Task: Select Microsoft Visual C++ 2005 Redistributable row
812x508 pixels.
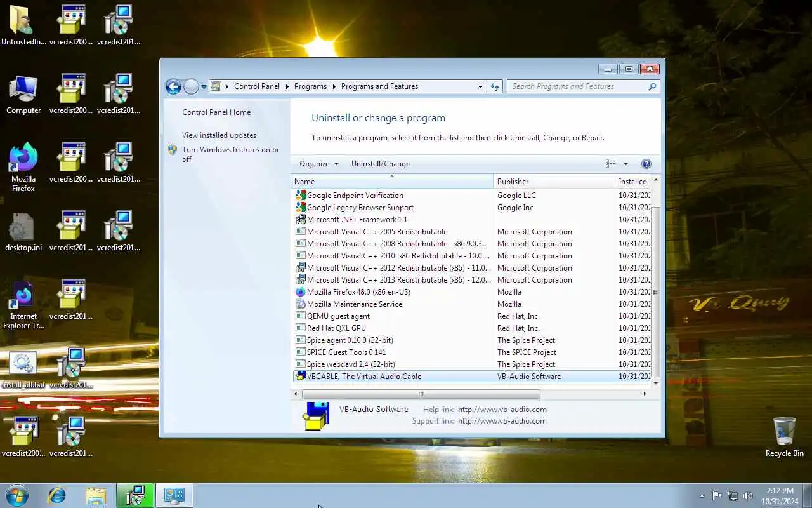Action: click(471, 232)
